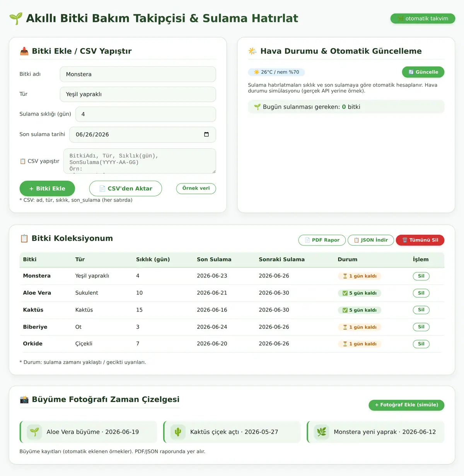Screen dimensions: 464x476
Task: Remove Aloe Vera using its Sil button
Action: click(421, 293)
